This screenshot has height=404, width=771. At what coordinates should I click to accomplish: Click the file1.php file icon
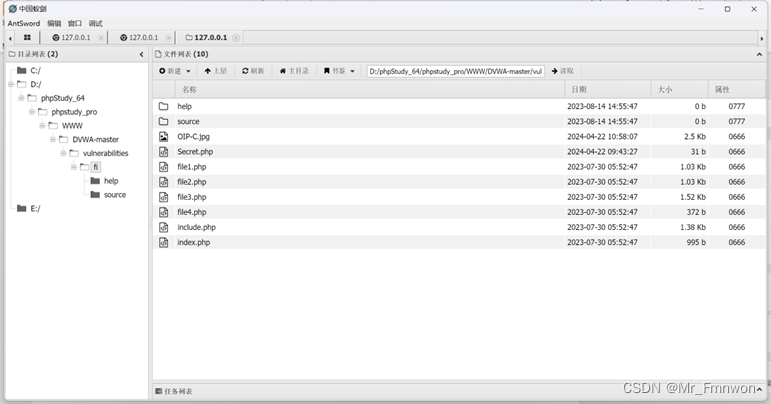(x=164, y=167)
